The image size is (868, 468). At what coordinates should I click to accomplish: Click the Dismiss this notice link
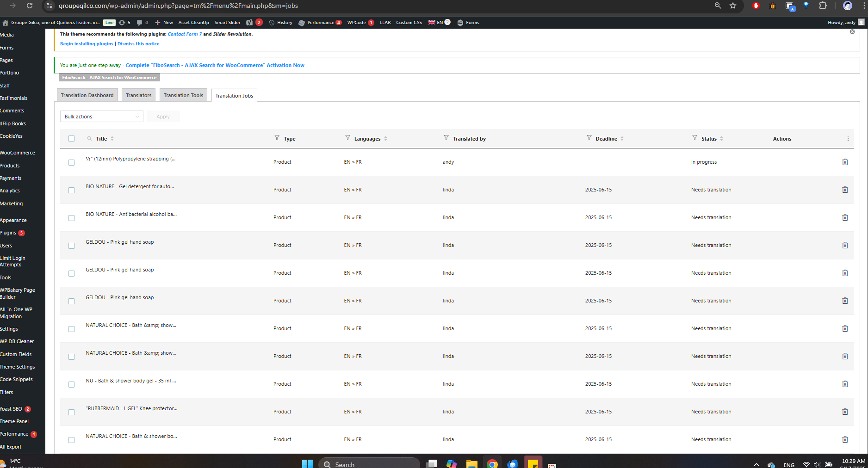tap(138, 44)
